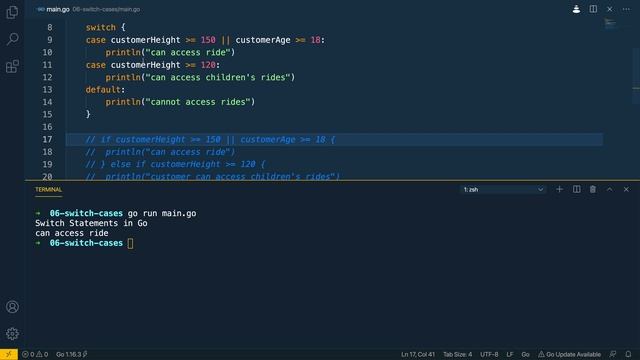Click the highlighted comment on line 17
This screenshot has width=640, height=360.
coord(210,140)
